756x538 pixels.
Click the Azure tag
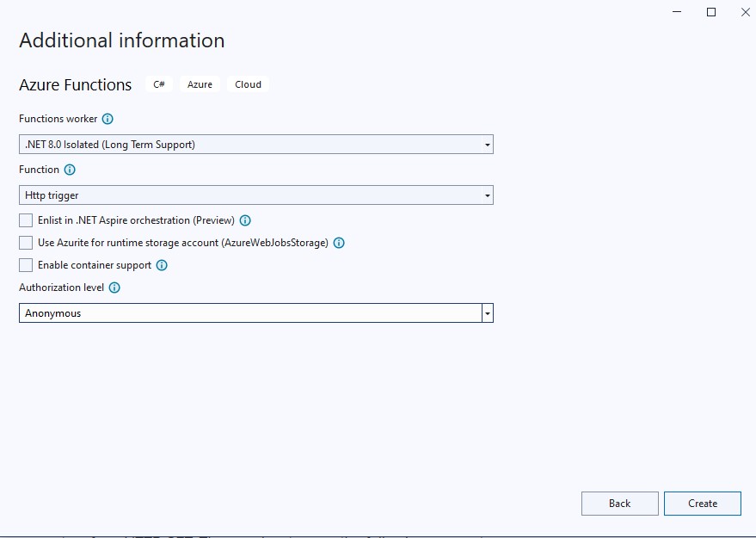pos(200,84)
